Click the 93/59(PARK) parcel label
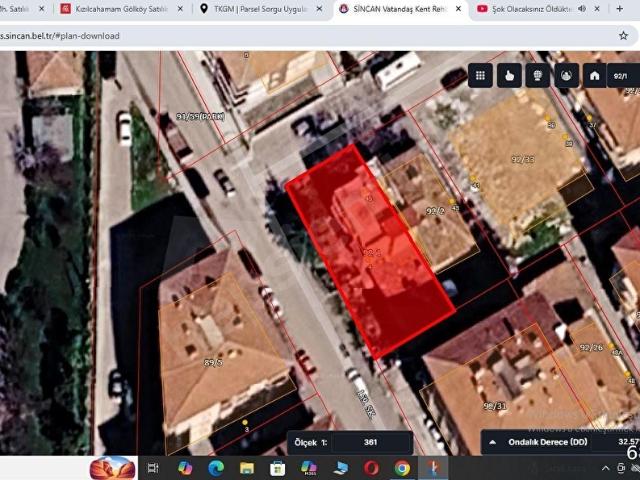Image resolution: width=640 pixels, height=480 pixels. [200, 117]
